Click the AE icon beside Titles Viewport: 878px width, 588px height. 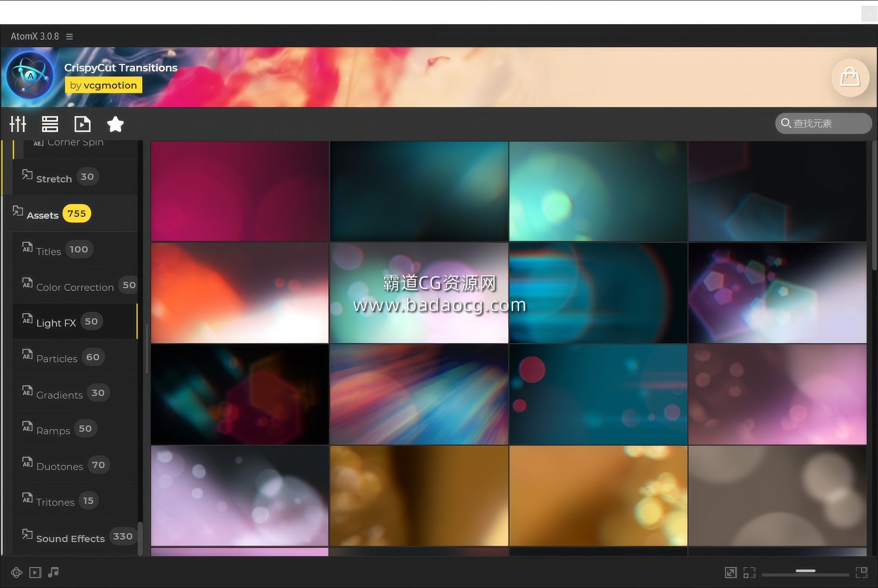[x=27, y=247]
